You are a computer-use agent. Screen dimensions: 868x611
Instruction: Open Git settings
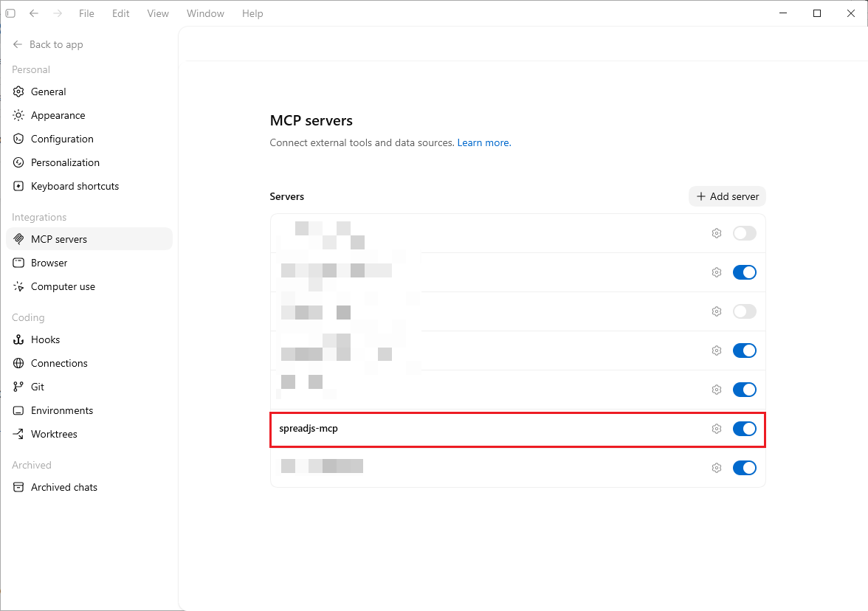(89, 387)
